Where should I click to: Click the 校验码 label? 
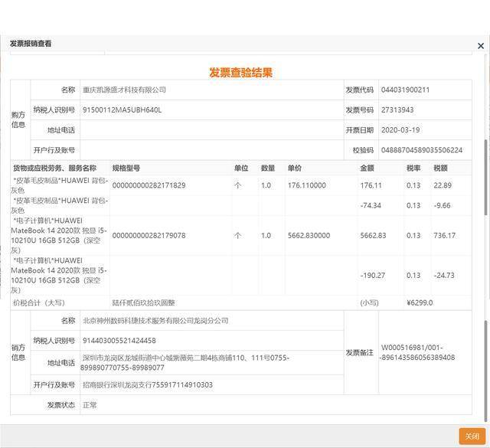click(x=363, y=150)
